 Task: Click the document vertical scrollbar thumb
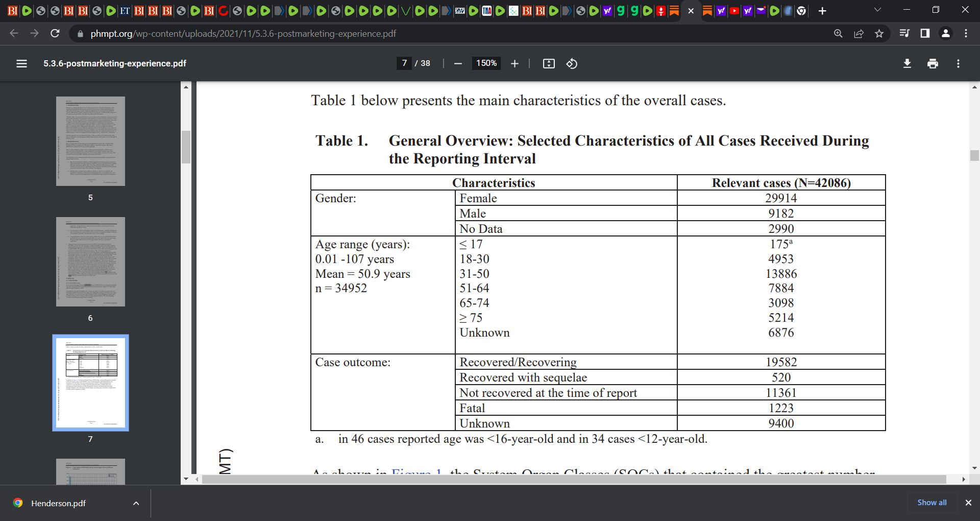(x=974, y=155)
